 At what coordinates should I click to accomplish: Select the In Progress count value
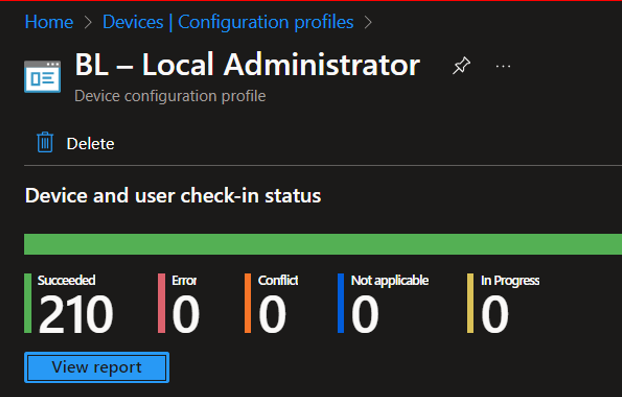click(x=495, y=315)
